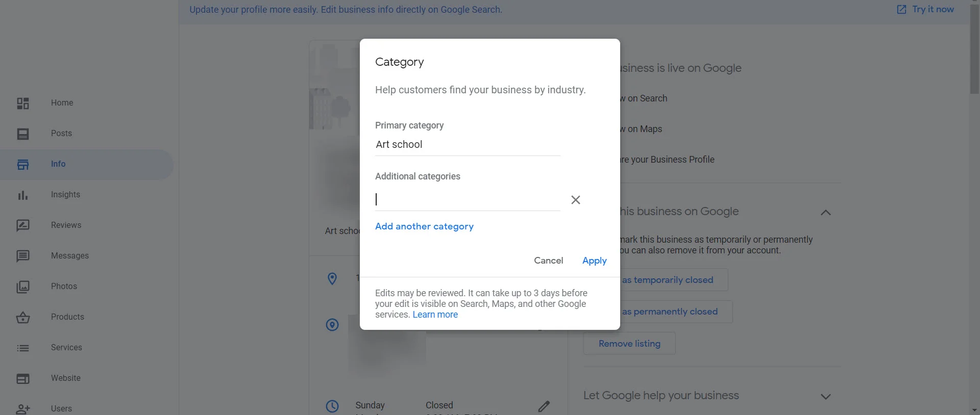Screen dimensions: 980x415
Task: Click the location pin icon for address
Action: 332,278
